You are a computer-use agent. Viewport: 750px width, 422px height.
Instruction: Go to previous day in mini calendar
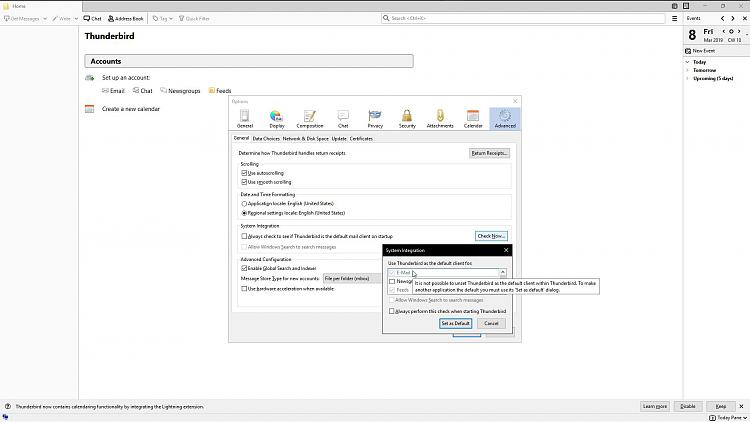(724, 32)
